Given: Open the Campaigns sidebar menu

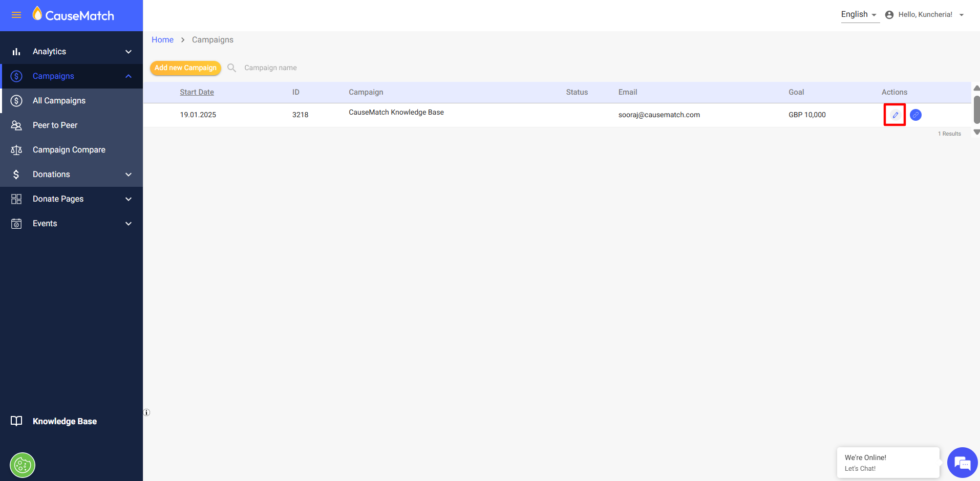Looking at the screenshot, I should [72, 76].
